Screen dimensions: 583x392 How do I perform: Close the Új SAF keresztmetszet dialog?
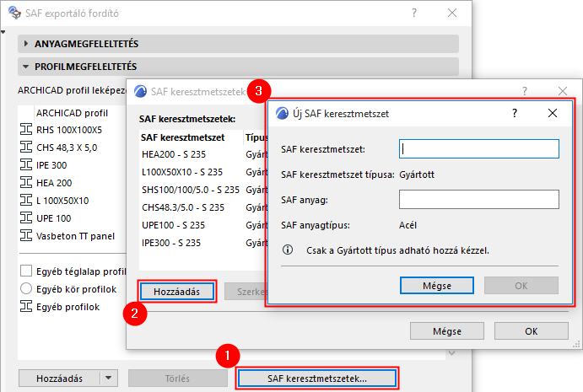pyautogui.click(x=553, y=113)
